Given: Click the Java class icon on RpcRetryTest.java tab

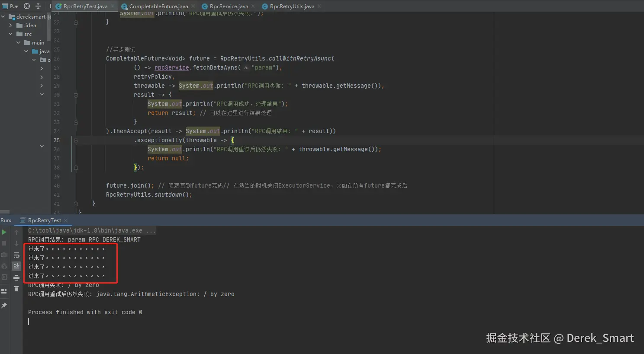Looking at the screenshot, I should tap(58, 6).
